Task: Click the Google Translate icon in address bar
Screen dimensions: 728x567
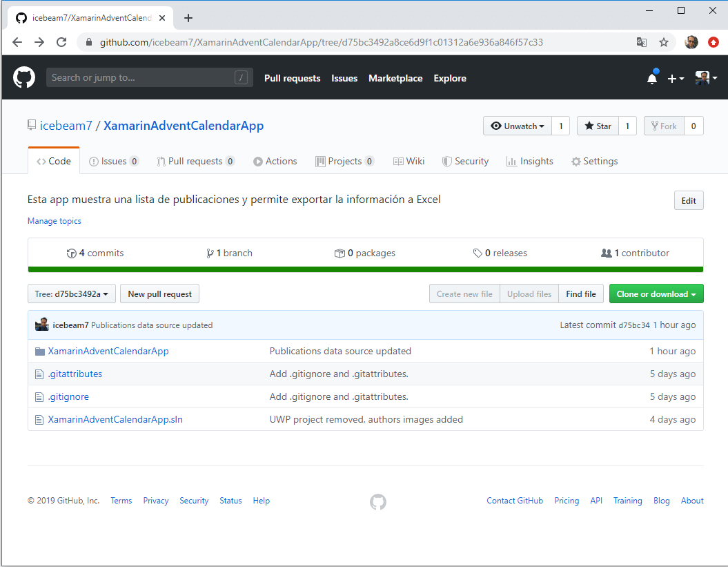Action: (x=642, y=42)
